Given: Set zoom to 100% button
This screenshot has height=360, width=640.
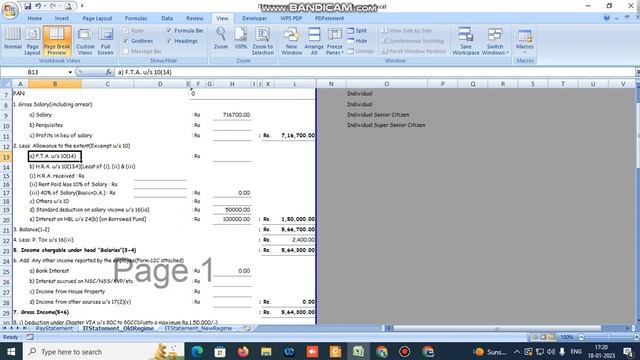Looking at the screenshot, I should (x=241, y=39).
